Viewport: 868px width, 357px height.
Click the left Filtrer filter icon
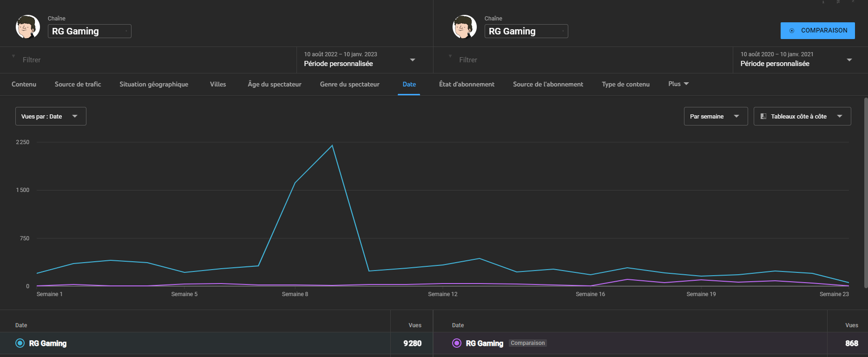click(13, 56)
